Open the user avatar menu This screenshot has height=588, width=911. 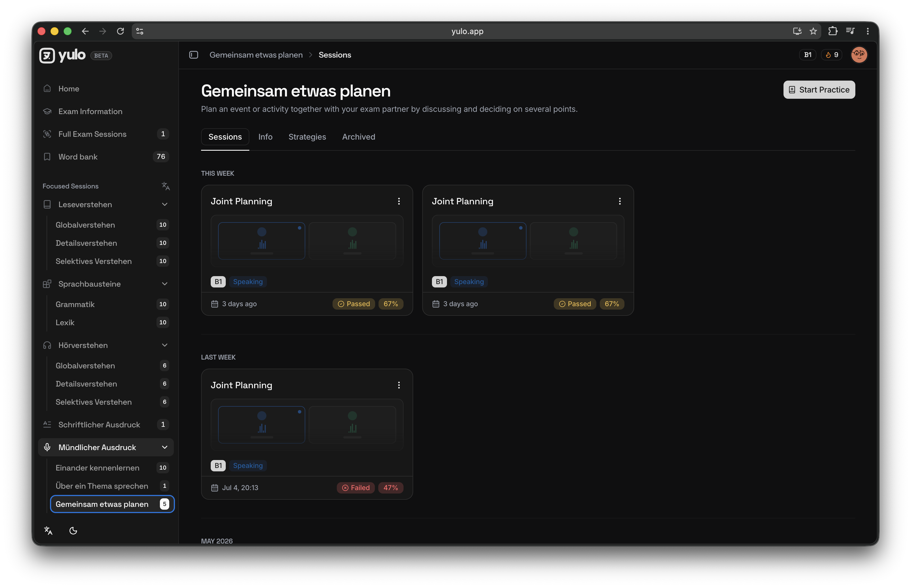[859, 55]
